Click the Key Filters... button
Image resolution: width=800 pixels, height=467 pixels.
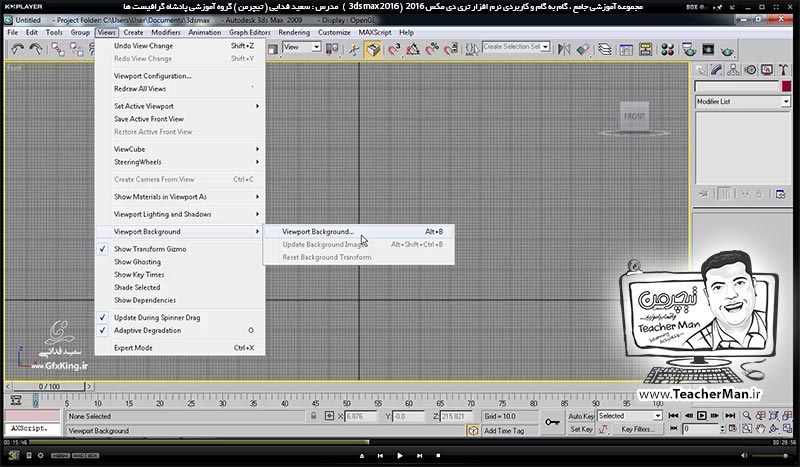pos(638,429)
